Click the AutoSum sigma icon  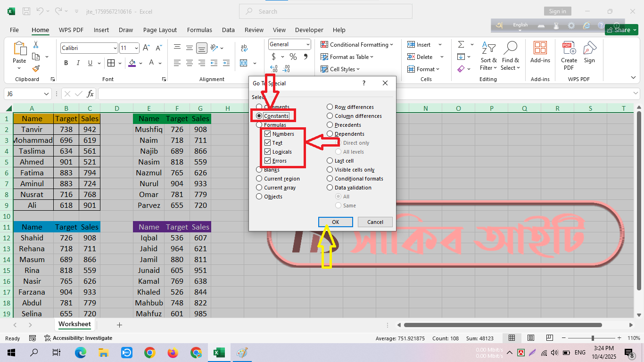[461, 44]
